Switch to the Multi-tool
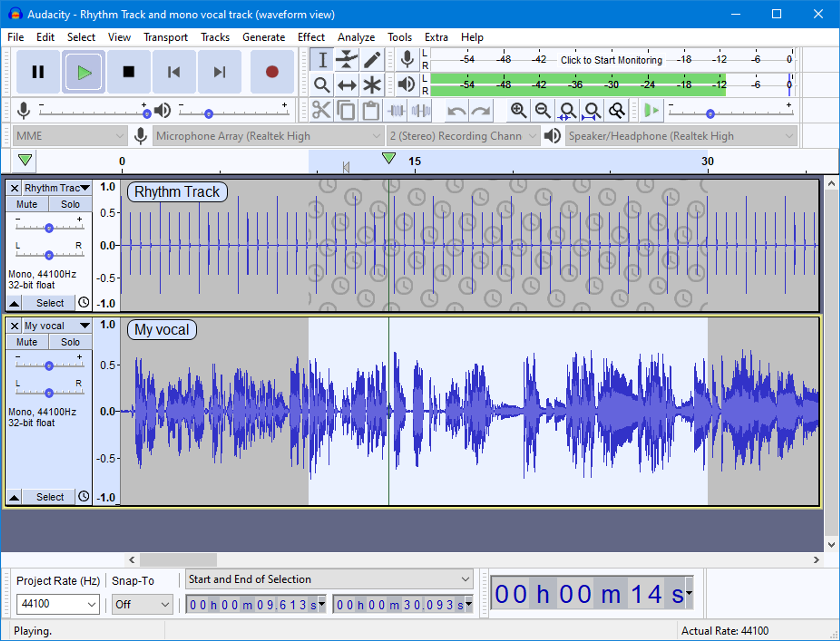This screenshot has width=840, height=641. pyautogui.click(x=371, y=85)
